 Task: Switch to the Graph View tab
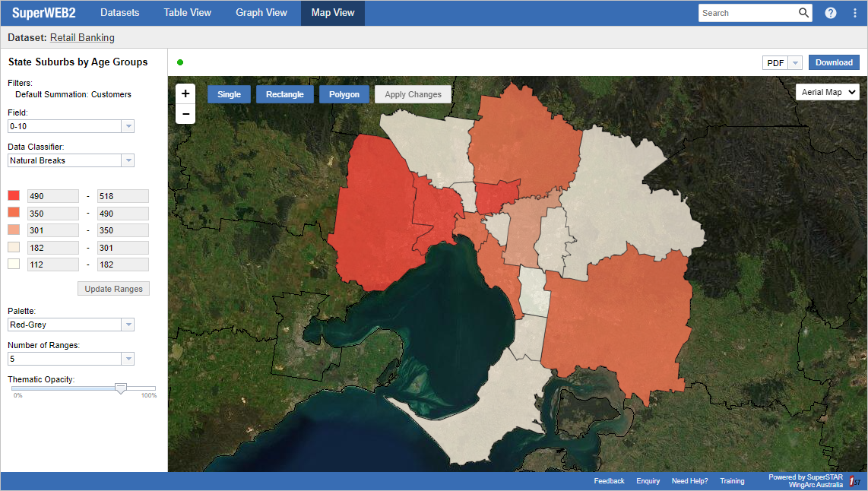pyautogui.click(x=261, y=13)
